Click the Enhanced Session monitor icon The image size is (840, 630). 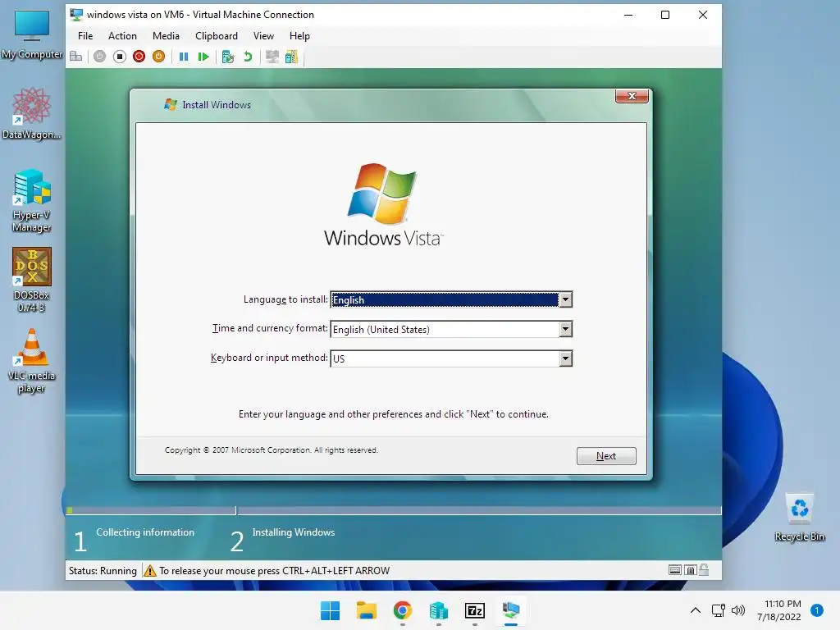pos(272,57)
